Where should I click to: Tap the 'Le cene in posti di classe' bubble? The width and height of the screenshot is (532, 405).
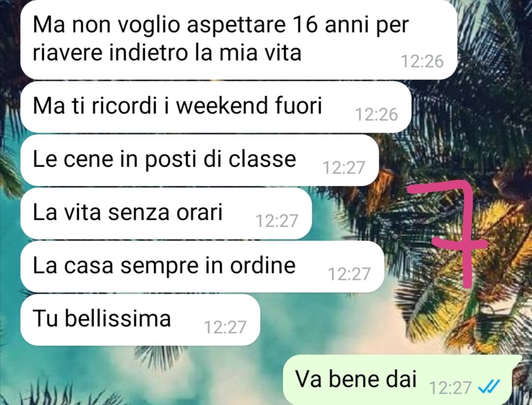click(x=199, y=160)
